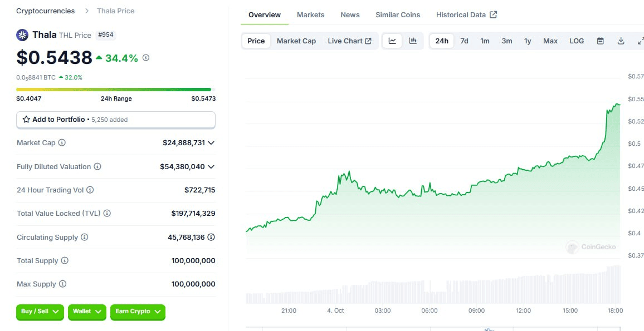This screenshot has width=644, height=331.
Task: Select the 24h time range
Action: click(x=442, y=41)
